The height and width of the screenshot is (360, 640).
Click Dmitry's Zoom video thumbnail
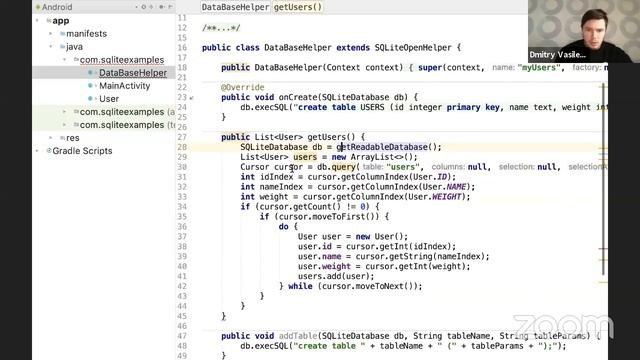[583, 31]
